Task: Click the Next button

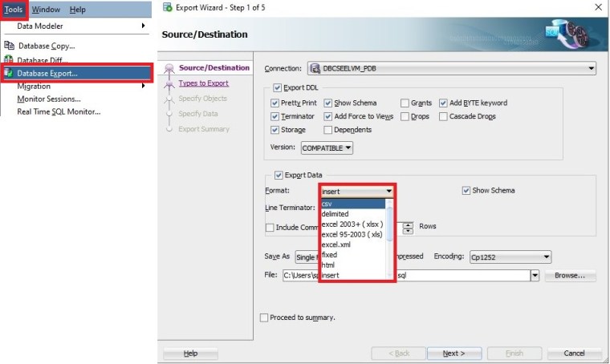Action: click(454, 354)
